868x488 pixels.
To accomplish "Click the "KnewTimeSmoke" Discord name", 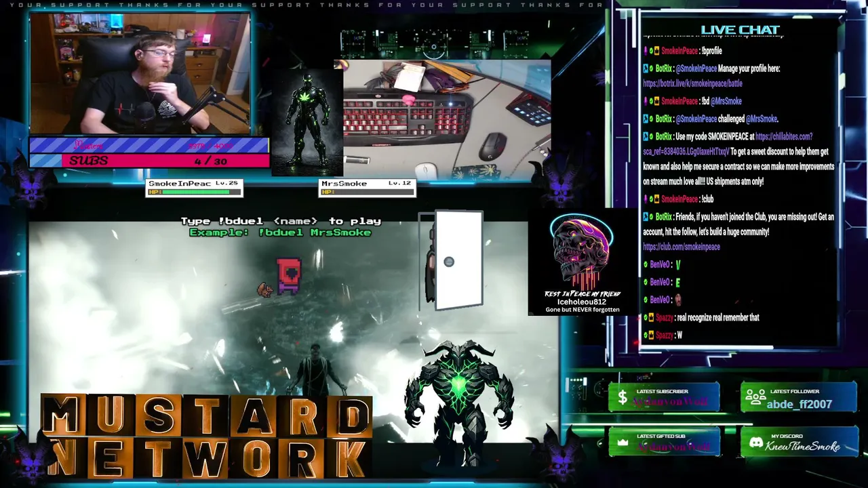I will (803, 446).
